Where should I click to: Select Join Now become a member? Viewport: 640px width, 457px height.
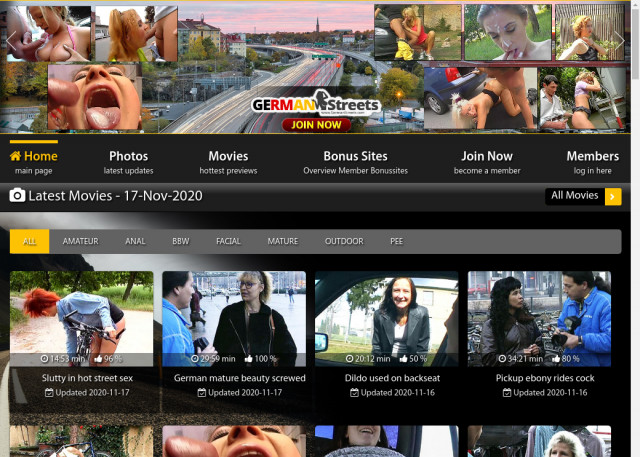[487, 162]
